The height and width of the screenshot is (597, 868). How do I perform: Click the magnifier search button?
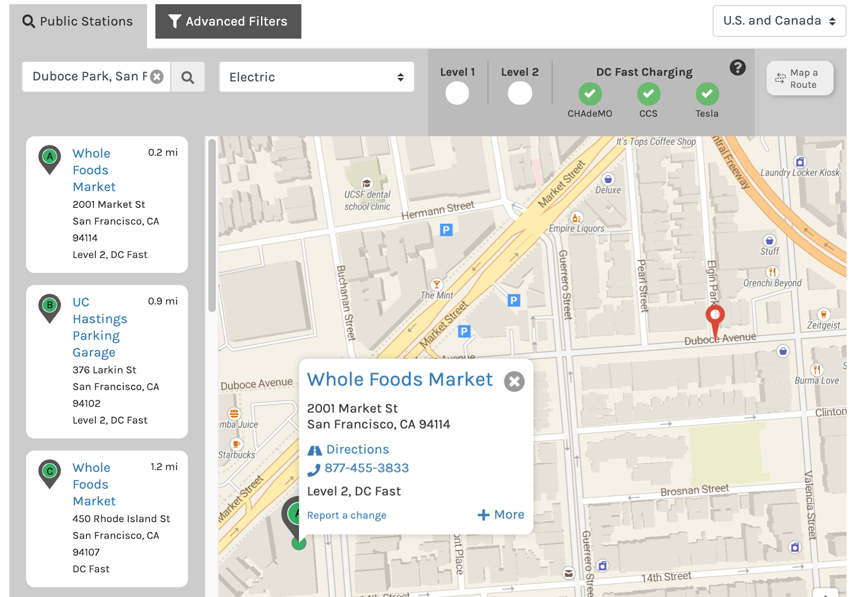click(x=188, y=77)
